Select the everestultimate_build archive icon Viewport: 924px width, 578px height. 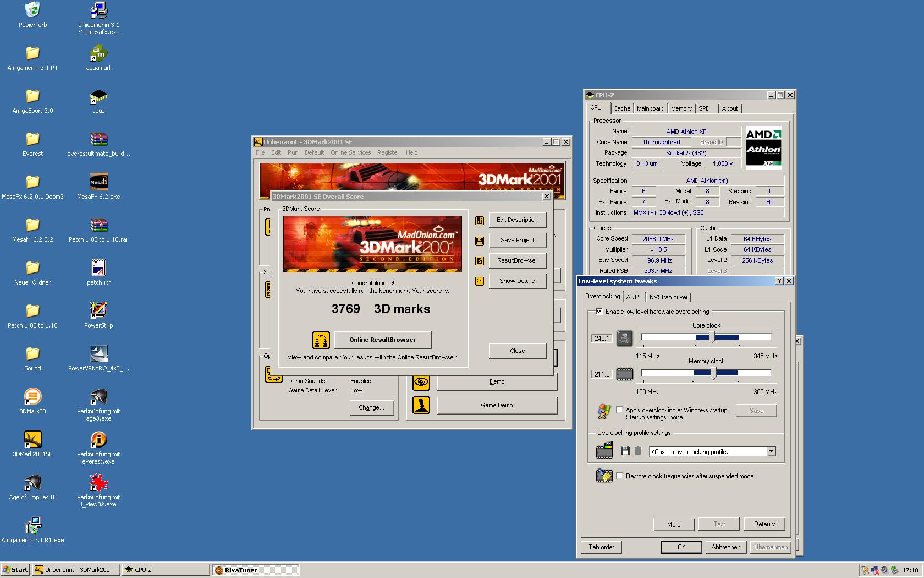click(98, 139)
